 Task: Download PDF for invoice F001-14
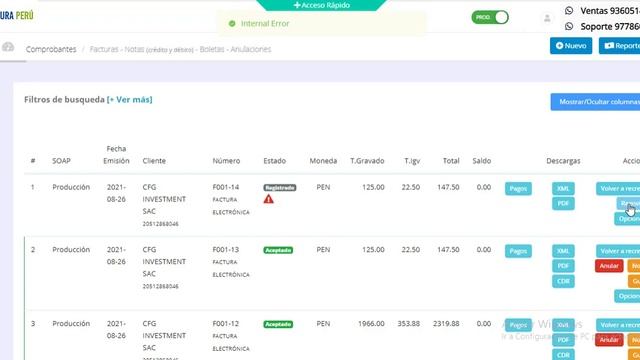point(563,203)
